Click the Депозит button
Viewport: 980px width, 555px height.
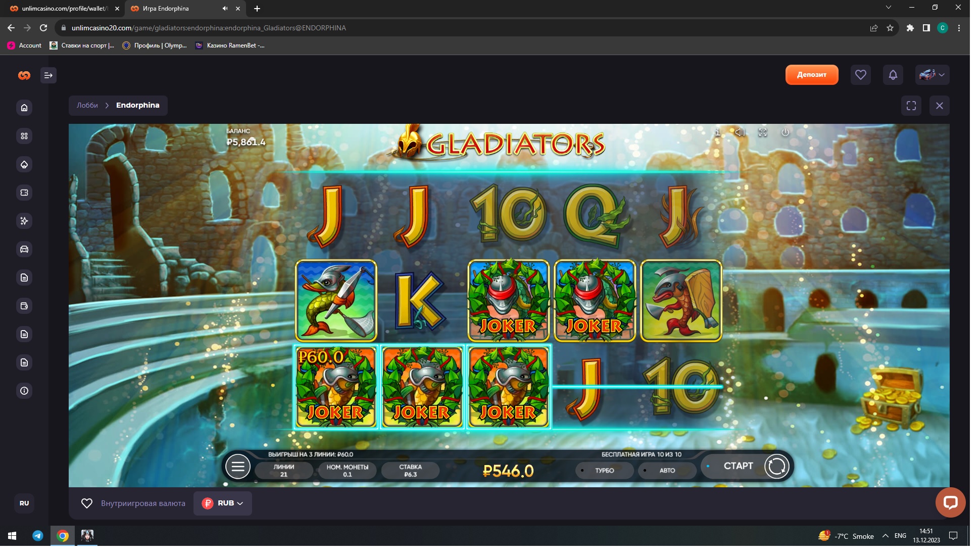[x=811, y=75]
